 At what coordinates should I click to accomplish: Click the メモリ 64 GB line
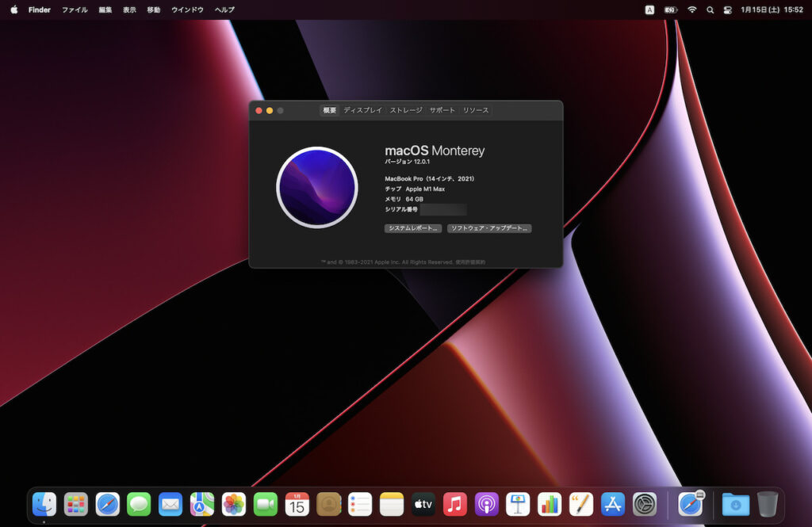(404, 199)
